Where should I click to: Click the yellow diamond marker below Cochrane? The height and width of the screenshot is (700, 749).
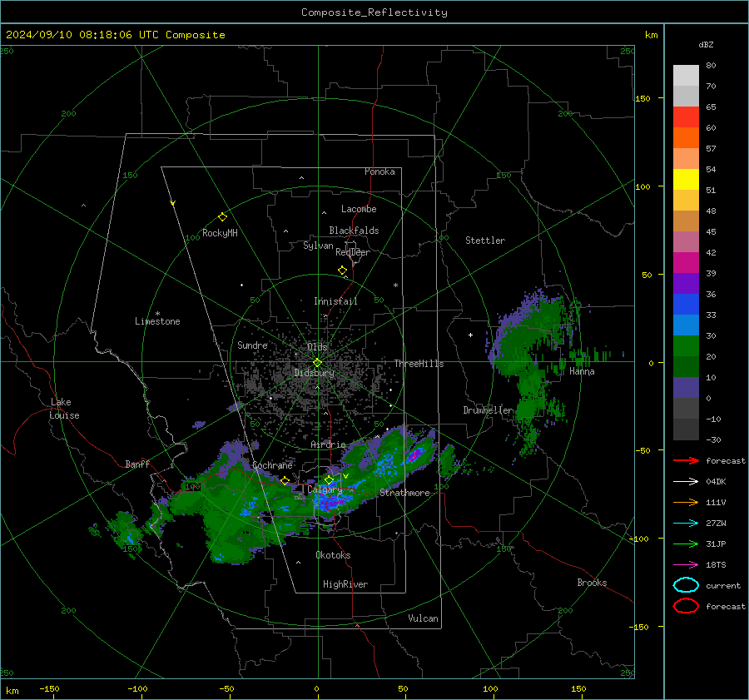click(285, 480)
